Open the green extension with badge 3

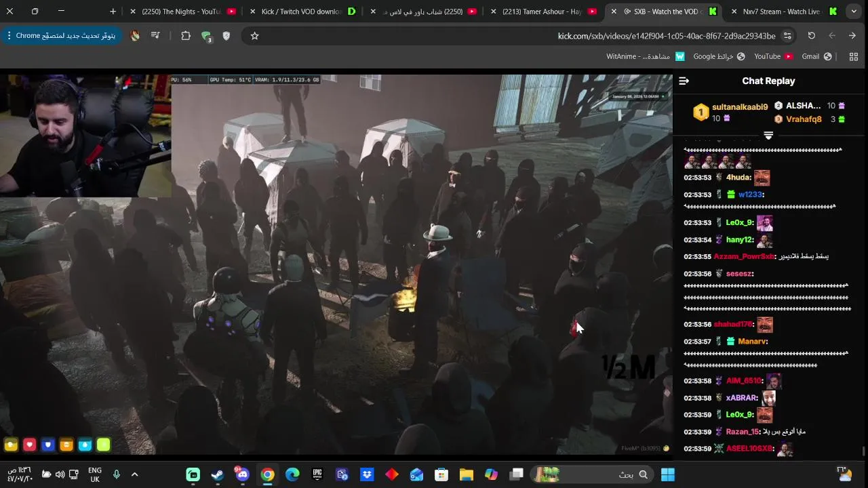[206, 37]
